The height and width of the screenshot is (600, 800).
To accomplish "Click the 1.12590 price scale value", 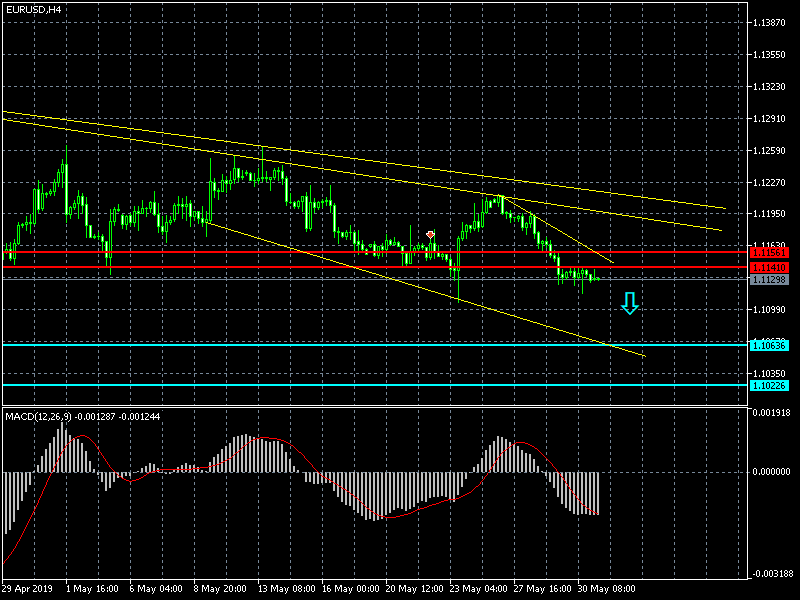I will (x=769, y=151).
